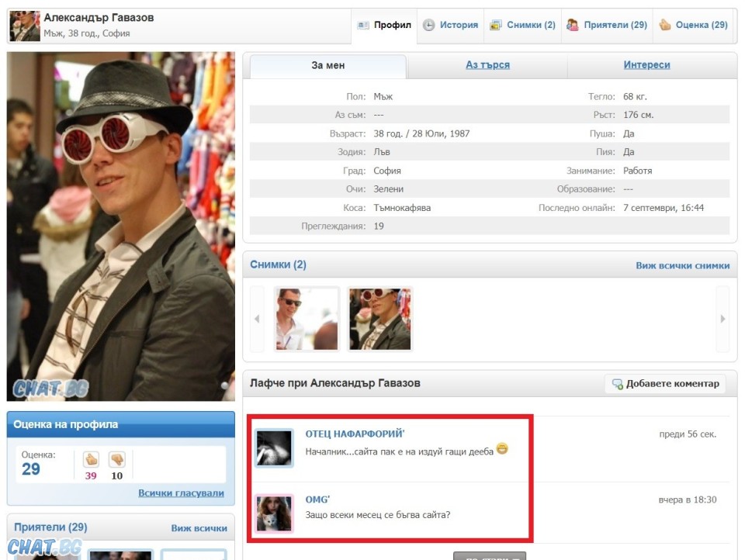Open the Виж всички снимки link

pos(682,265)
